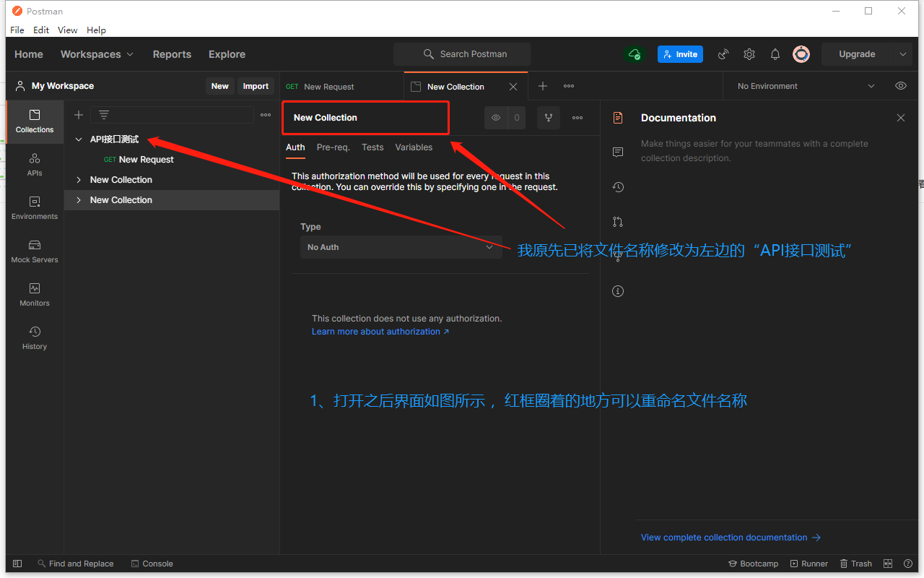Open the capture requests satellite icon

(723, 54)
